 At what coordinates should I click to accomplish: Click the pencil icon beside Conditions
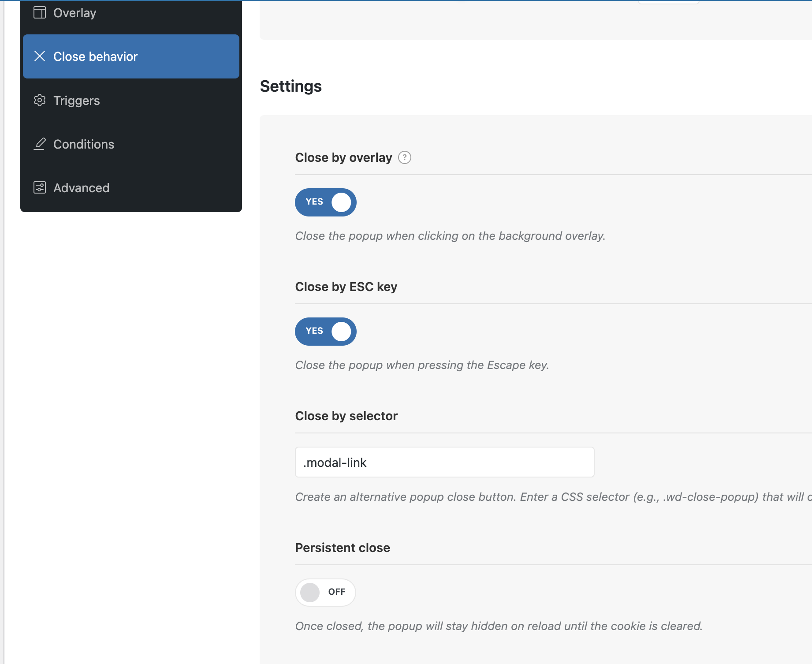pyautogui.click(x=40, y=144)
